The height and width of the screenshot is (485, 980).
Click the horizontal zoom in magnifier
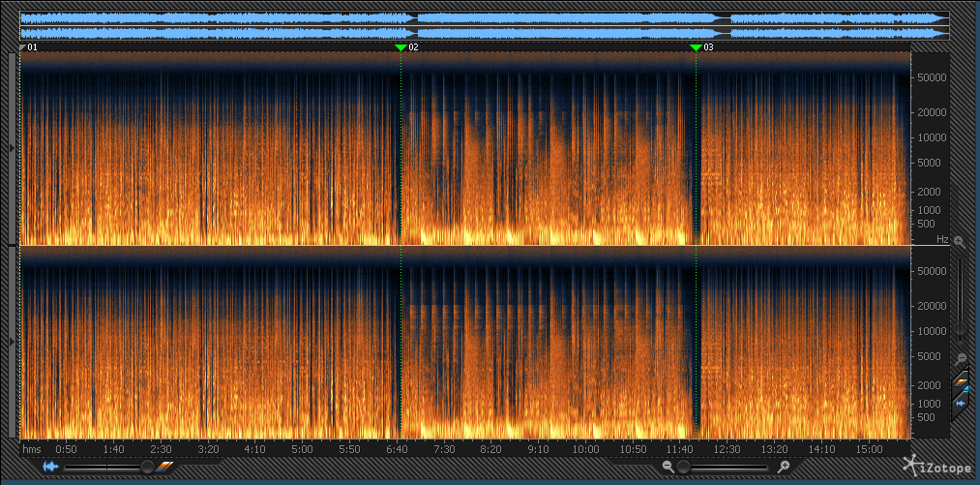784,467
